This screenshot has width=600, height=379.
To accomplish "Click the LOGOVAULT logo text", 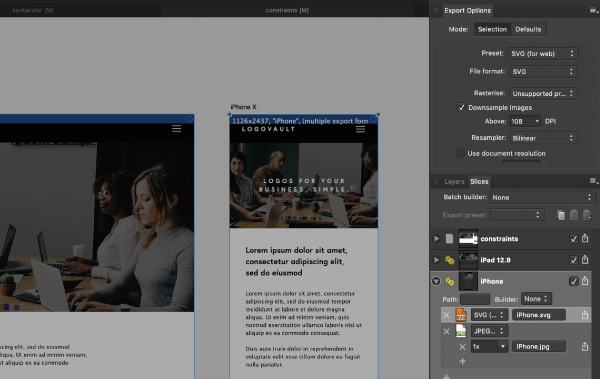I will point(268,129).
